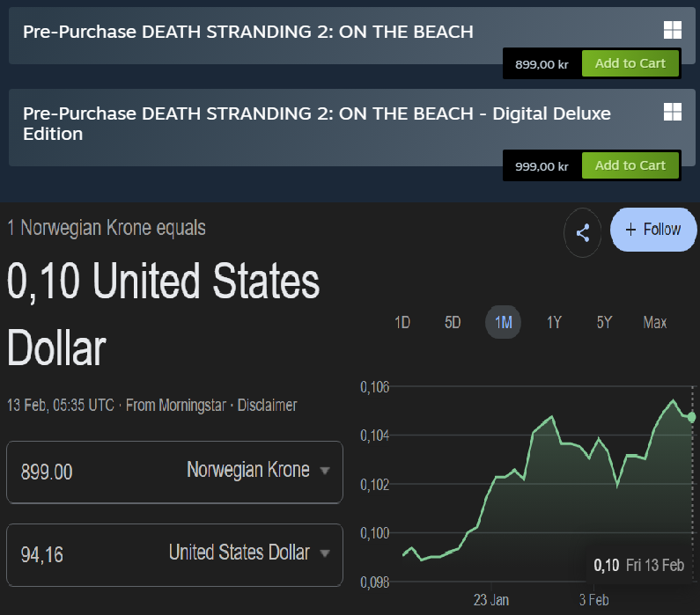Click the 3 Feb axis label
Image resolution: width=700 pixels, height=615 pixels.
(593, 600)
